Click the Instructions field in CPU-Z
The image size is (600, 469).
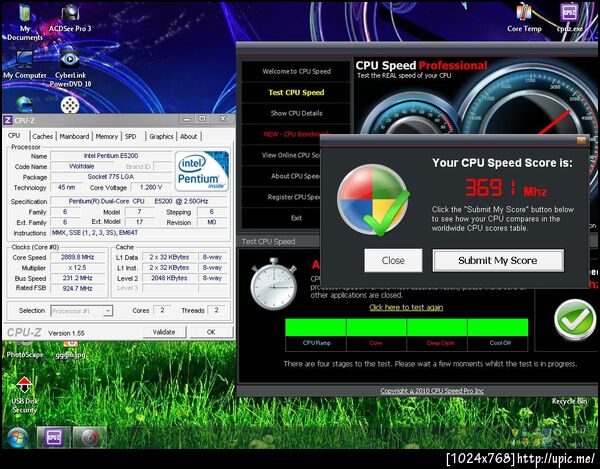tap(139, 233)
